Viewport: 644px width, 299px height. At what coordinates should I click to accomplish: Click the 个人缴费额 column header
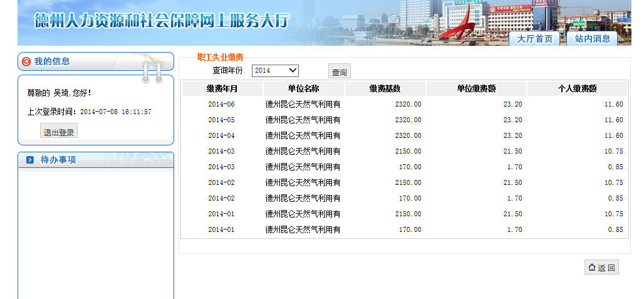(576, 88)
